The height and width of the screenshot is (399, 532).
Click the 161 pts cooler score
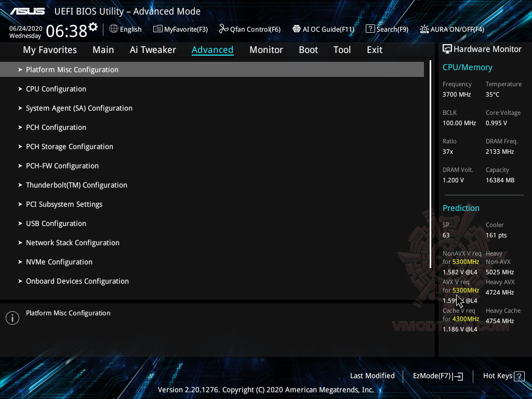pyautogui.click(x=496, y=235)
